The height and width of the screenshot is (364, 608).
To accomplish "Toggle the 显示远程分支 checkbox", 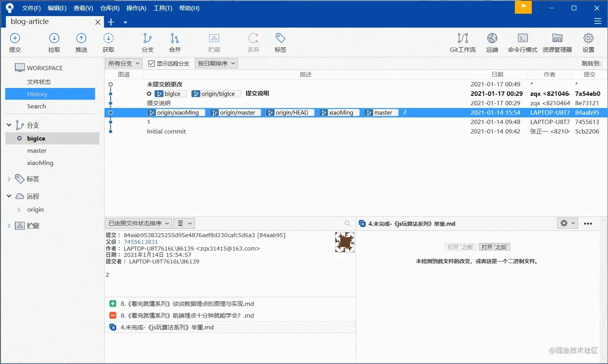I will pos(151,64).
